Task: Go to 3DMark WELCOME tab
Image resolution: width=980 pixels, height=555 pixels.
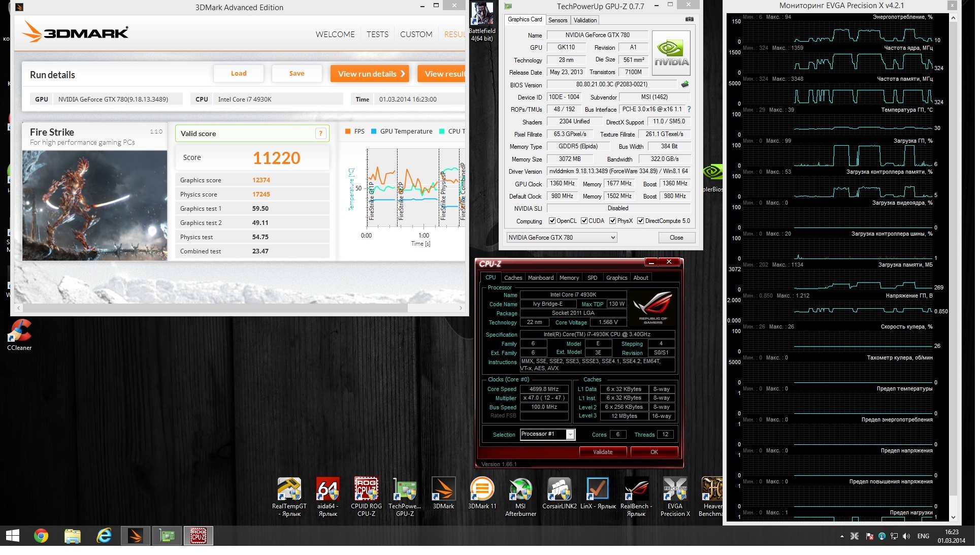Action: 335,35
